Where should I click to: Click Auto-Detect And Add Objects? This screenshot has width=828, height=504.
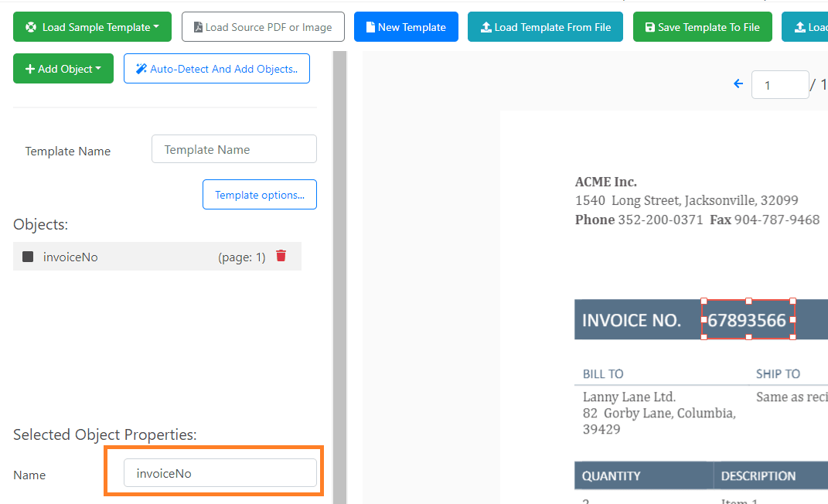[216, 68]
